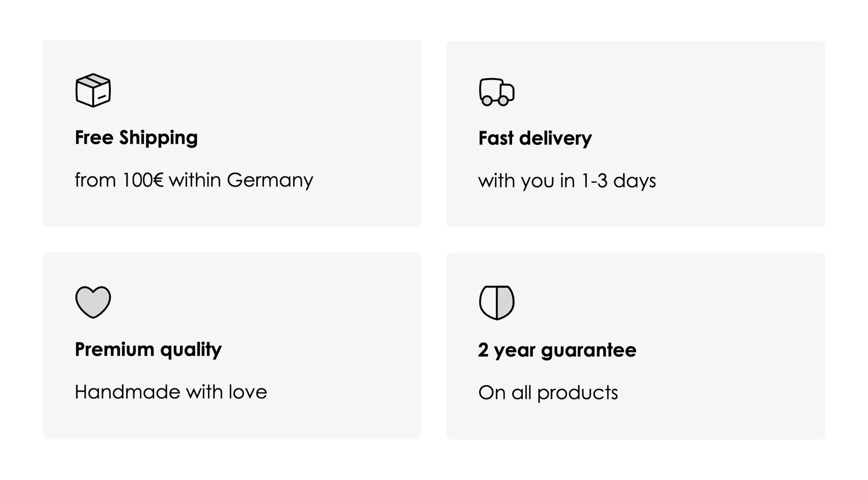Select the Free Shipping heading
Image resolution: width=868 pixels, height=480 pixels.
[x=136, y=138]
